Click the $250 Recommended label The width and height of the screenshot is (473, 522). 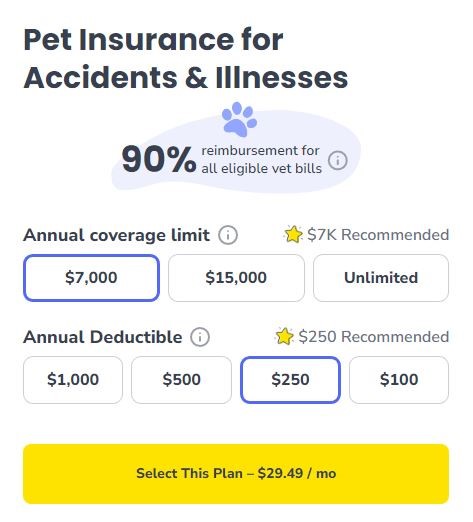click(x=374, y=337)
